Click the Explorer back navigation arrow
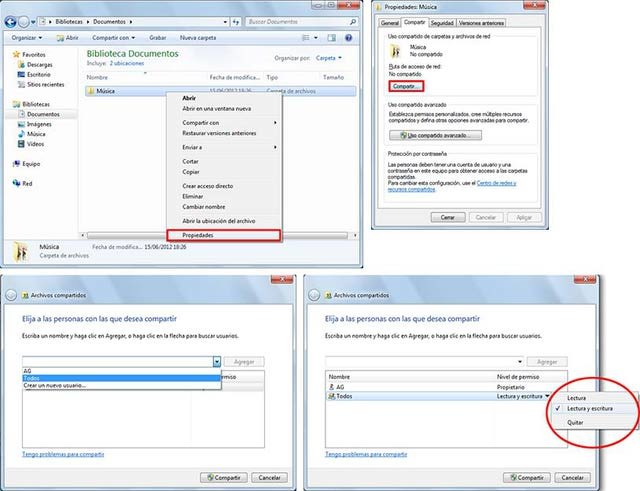The image size is (640, 491). [10, 22]
